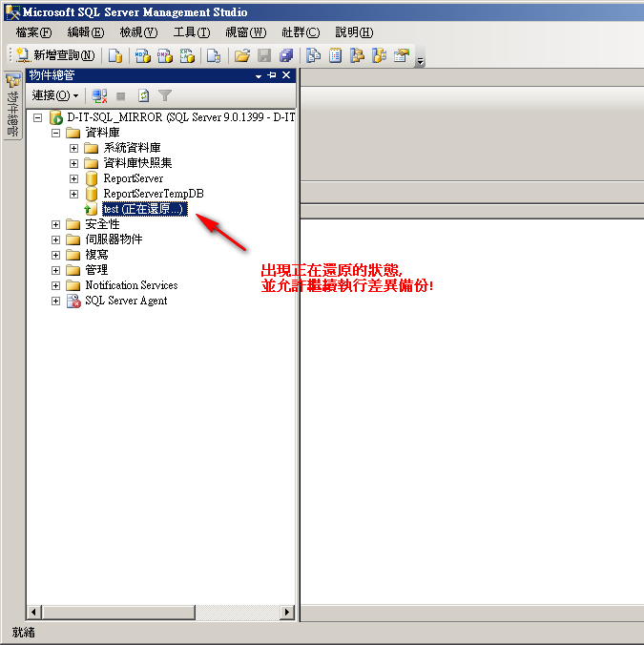Screen dimensions: 644x645
Task: Click the SQL Server Mobile Query icon
Action: [214, 55]
